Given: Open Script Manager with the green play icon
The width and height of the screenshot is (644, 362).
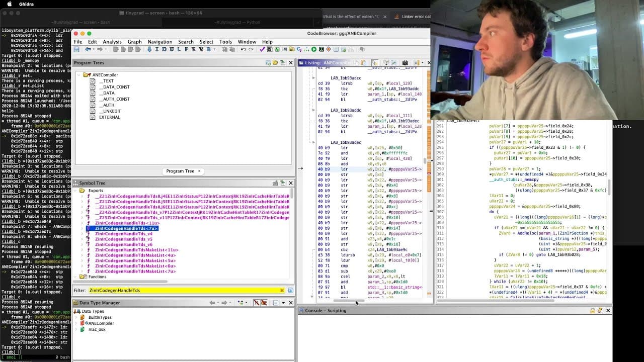Looking at the screenshot, I should [314, 49].
